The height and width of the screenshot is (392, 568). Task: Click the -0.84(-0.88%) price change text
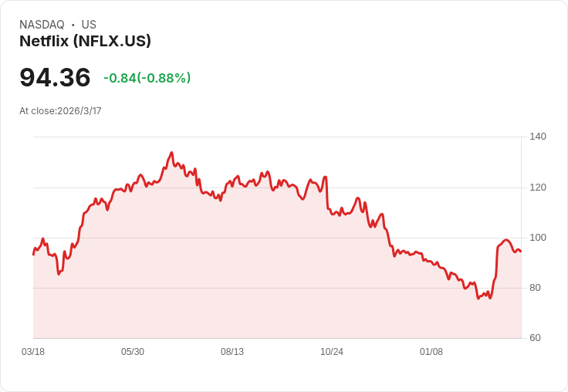pos(147,78)
